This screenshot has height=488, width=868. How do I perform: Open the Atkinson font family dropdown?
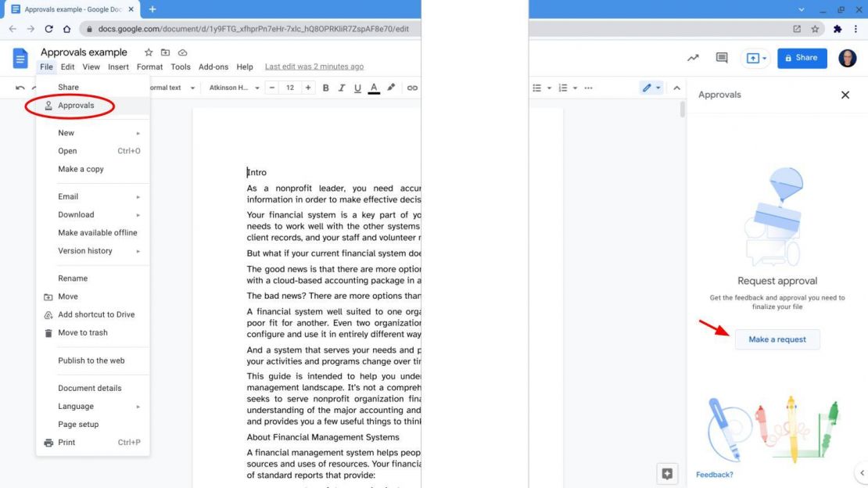point(229,88)
